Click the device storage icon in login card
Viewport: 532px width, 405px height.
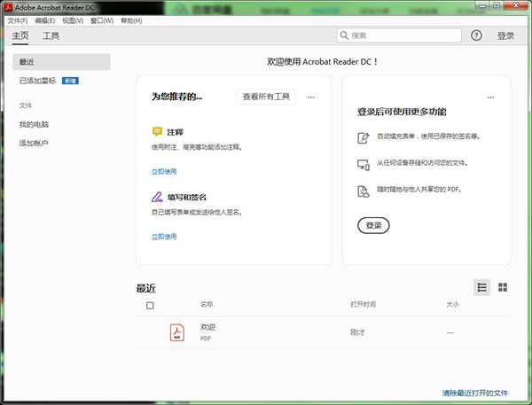[363, 165]
